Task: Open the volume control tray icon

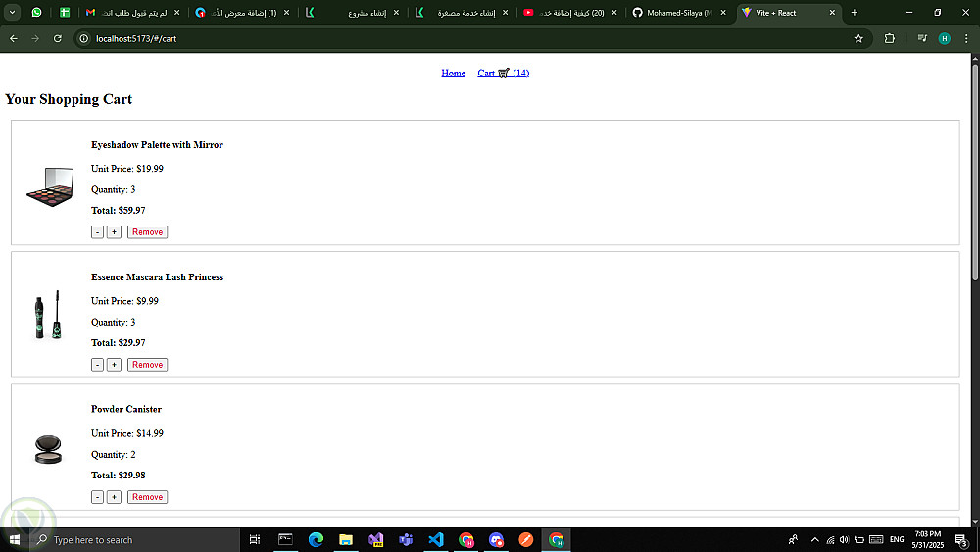Action: pyautogui.click(x=845, y=539)
